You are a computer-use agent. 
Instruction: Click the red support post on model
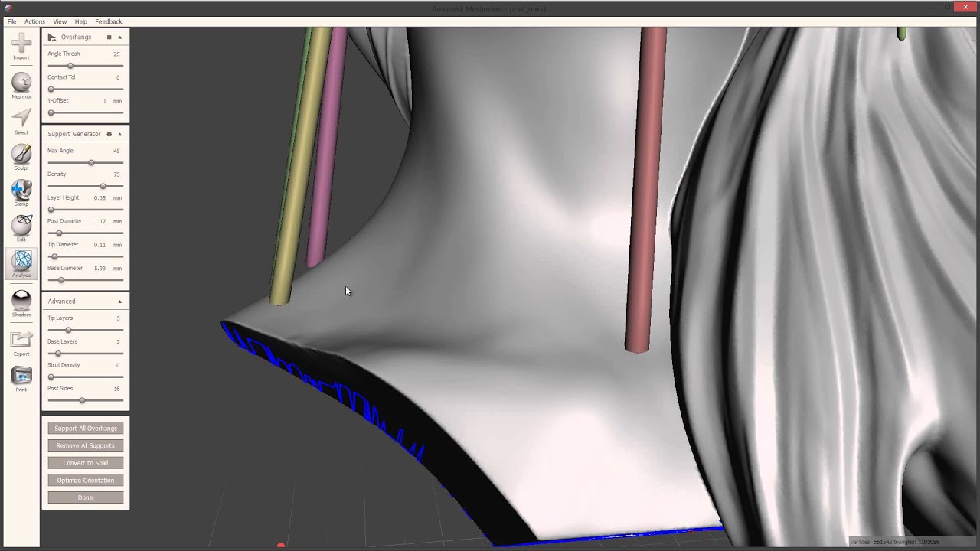645,191
